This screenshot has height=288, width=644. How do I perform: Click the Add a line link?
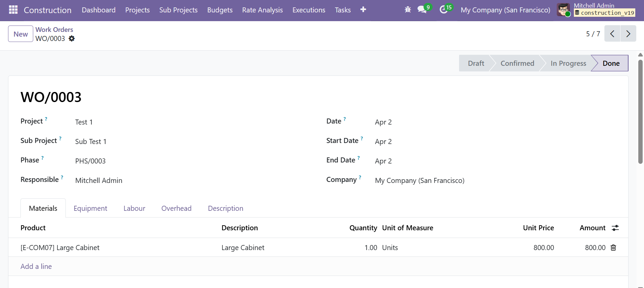point(36,267)
